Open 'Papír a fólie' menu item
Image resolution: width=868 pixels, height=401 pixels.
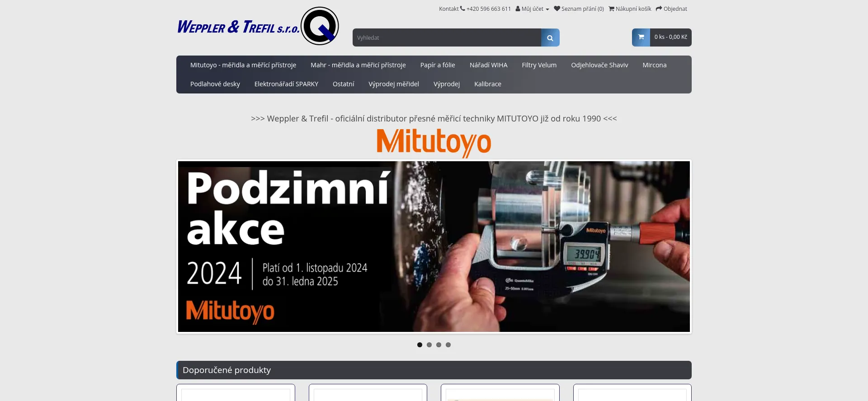(438, 65)
